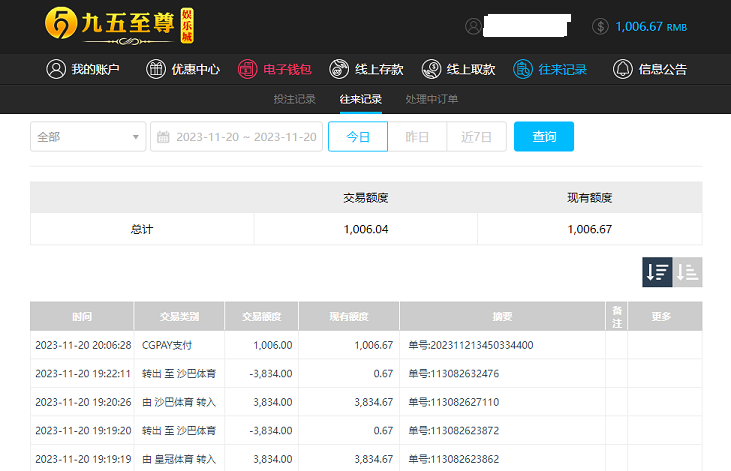Click the 由 皇冠体育 转入 entry

tap(179, 459)
